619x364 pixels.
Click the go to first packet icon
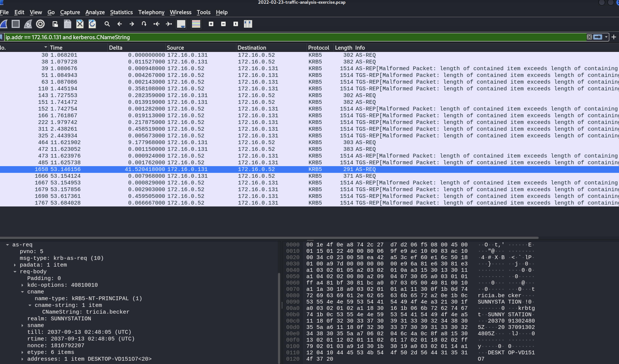[x=156, y=24]
